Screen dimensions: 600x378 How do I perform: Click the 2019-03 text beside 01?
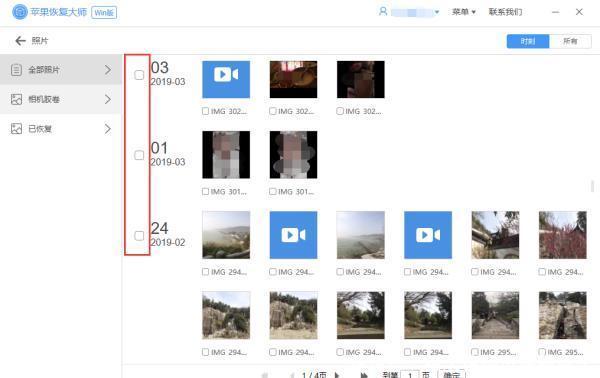[x=168, y=162]
